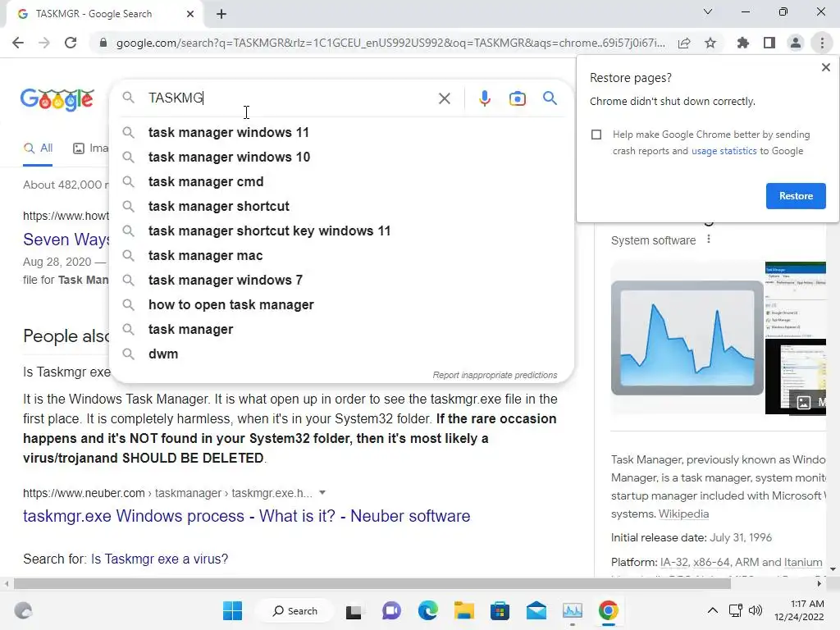Choose suggestion task manager windows 11
Image resolution: width=840 pixels, height=630 pixels.
(x=341, y=132)
